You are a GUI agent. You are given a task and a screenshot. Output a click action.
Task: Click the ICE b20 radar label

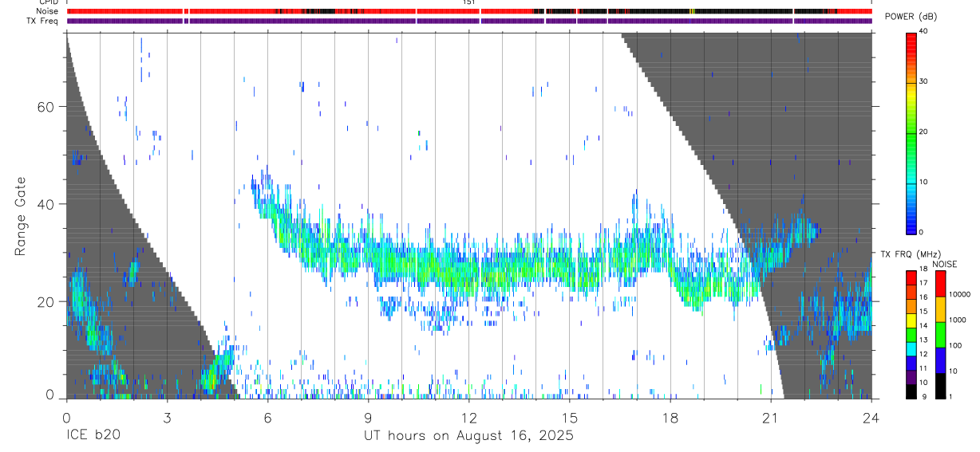point(93,436)
